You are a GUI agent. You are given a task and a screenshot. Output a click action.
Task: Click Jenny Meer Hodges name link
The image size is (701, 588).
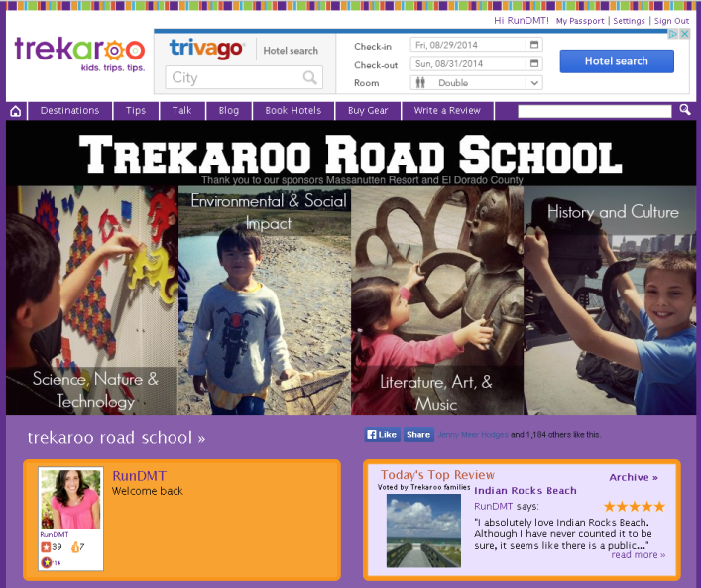[x=473, y=435]
